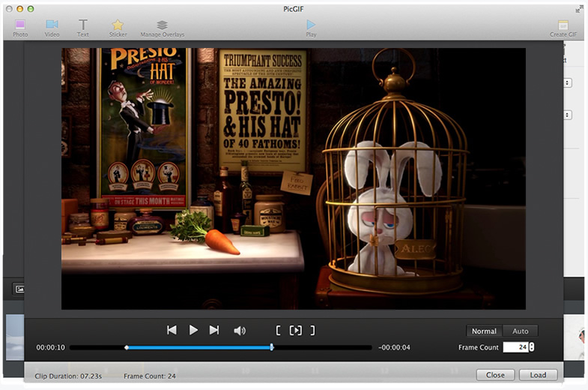This screenshot has height=390, width=588.
Task: Set clip end with right bracket
Action: pos(313,330)
